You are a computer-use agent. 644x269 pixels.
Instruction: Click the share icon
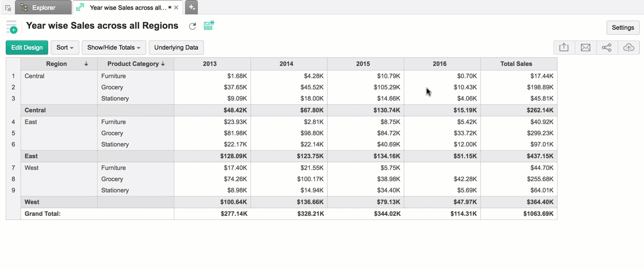click(x=607, y=47)
